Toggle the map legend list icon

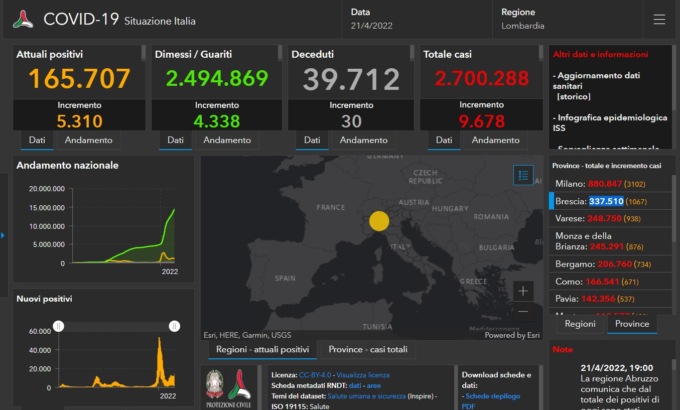coord(523,175)
